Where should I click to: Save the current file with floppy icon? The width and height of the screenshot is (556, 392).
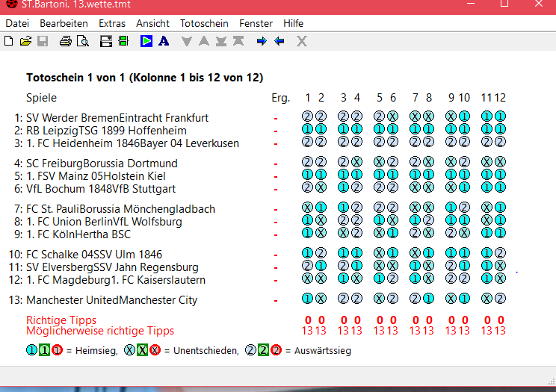click(43, 41)
